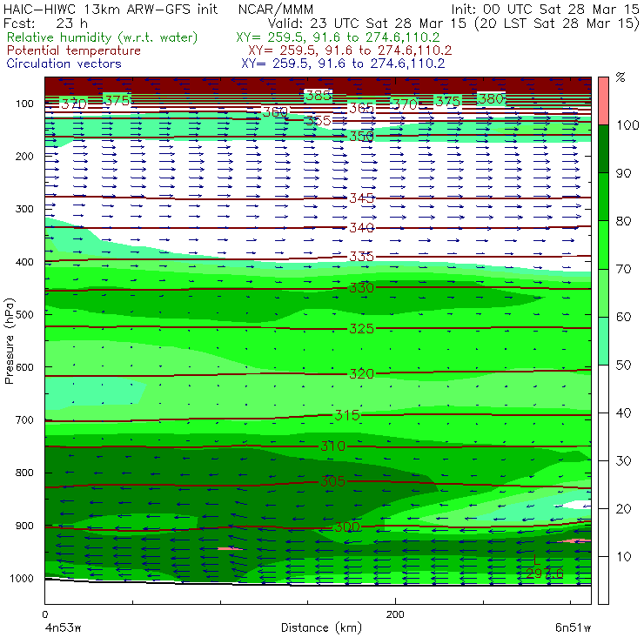Click the '100' pressure axis tick label
Viewport: 644px width, 644px height.
(24, 104)
